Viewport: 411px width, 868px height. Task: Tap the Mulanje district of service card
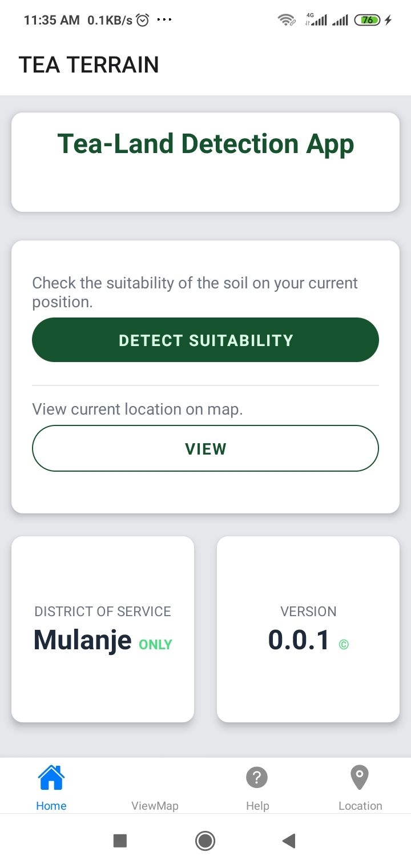point(103,629)
